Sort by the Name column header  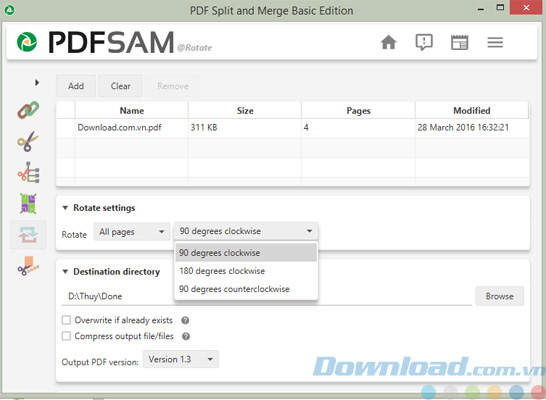pos(132,111)
